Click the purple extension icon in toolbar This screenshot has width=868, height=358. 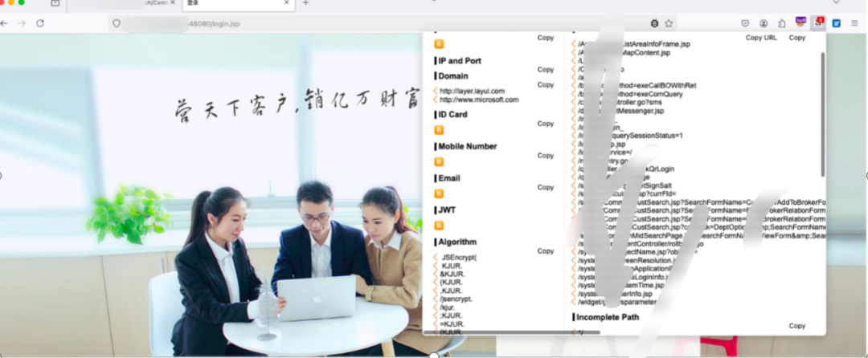click(x=800, y=22)
